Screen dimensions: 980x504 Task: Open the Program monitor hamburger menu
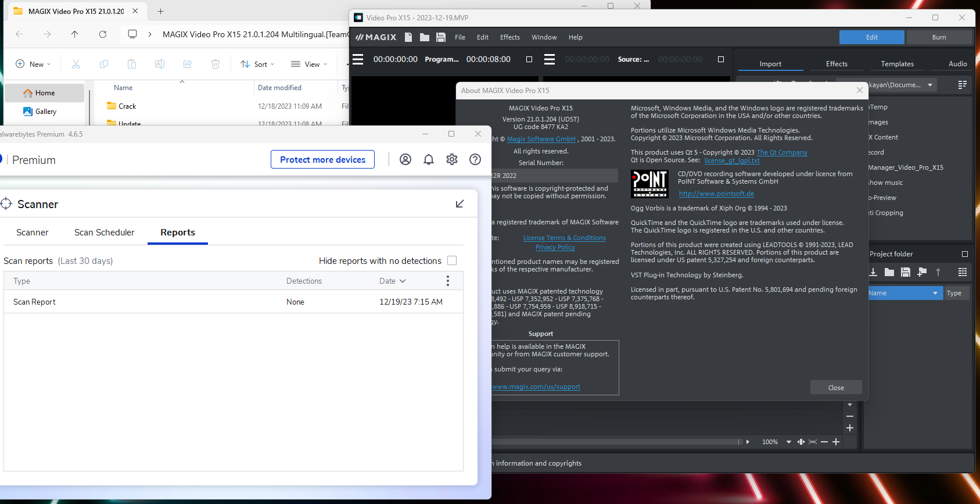tap(358, 59)
